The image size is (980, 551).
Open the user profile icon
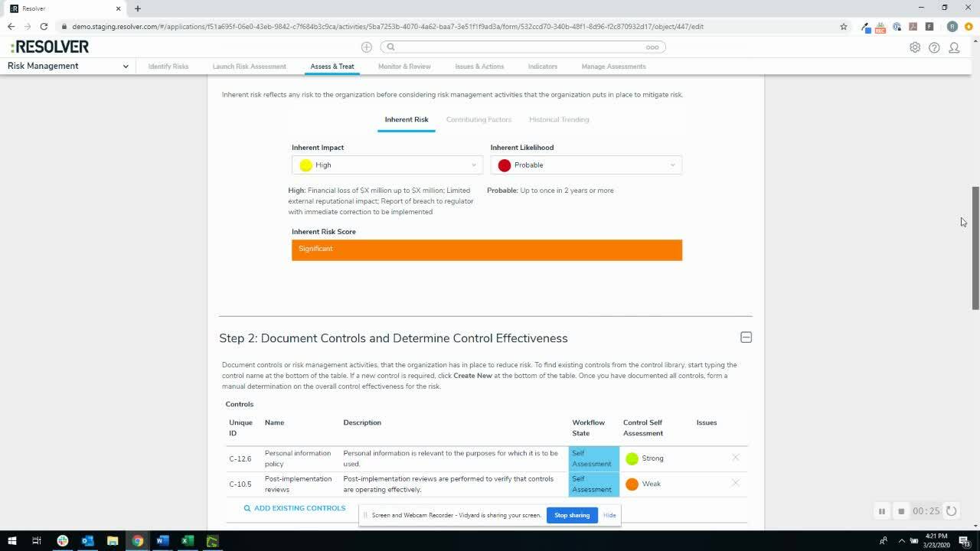pos(954,47)
